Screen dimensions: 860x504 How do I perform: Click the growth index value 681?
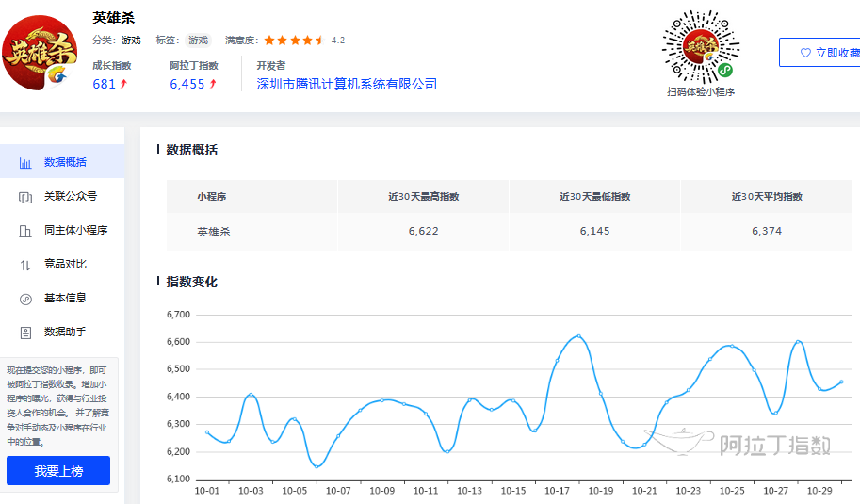(x=105, y=84)
